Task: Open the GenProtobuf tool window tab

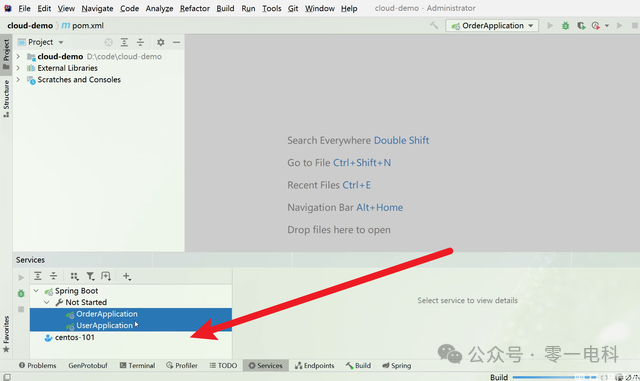Action: (x=88, y=365)
